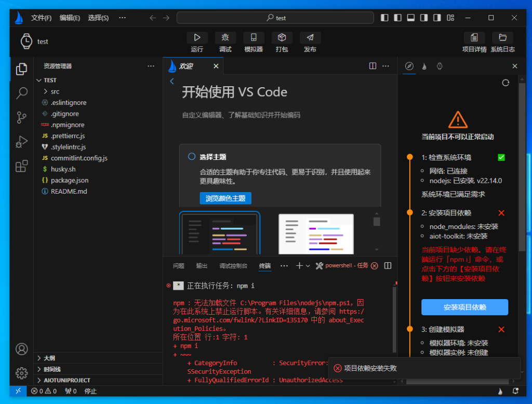The image size is (532, 404).
Task: Select the sailboat tab in right panel
Action: tap(424, 66)
